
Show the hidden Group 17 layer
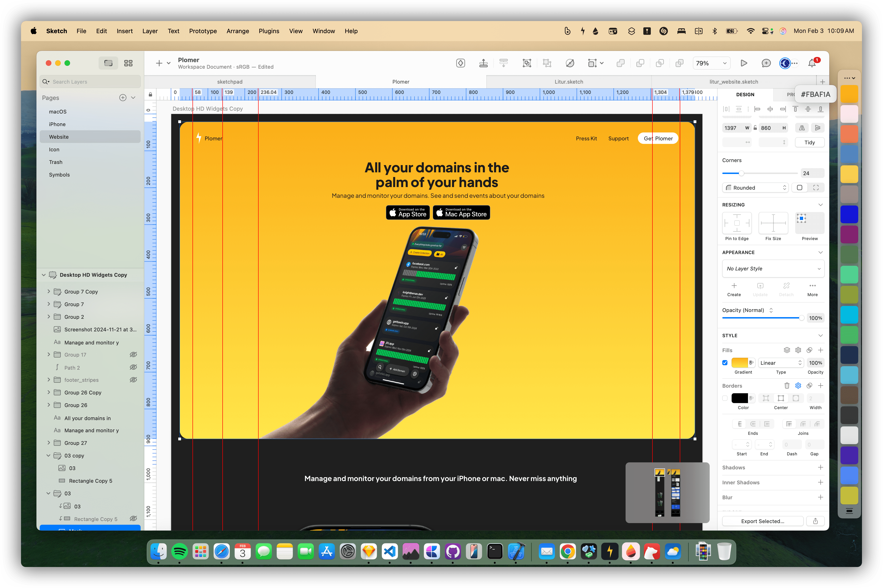coord(133,354)
